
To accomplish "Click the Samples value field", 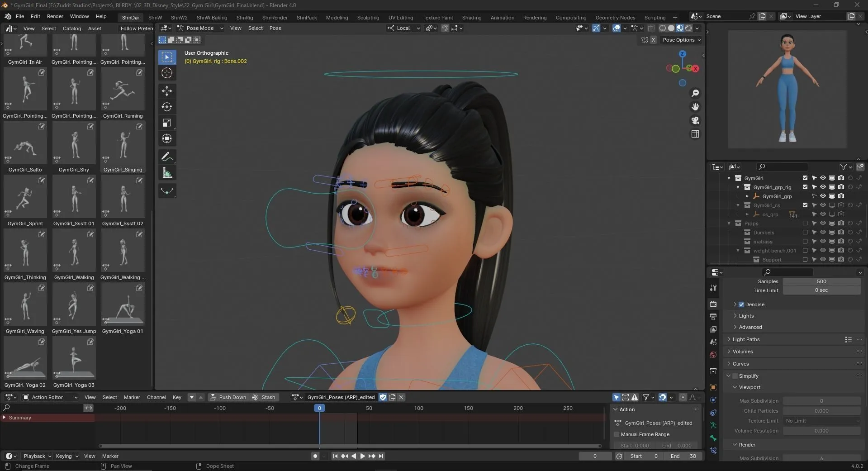I will pyautogui.click(x=821, y=281).
